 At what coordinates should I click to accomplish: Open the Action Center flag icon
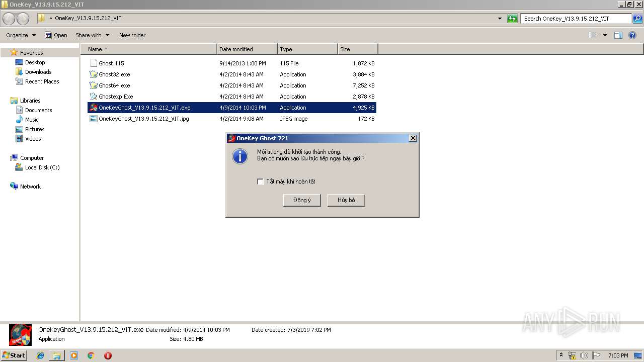(x=596, y=355)
